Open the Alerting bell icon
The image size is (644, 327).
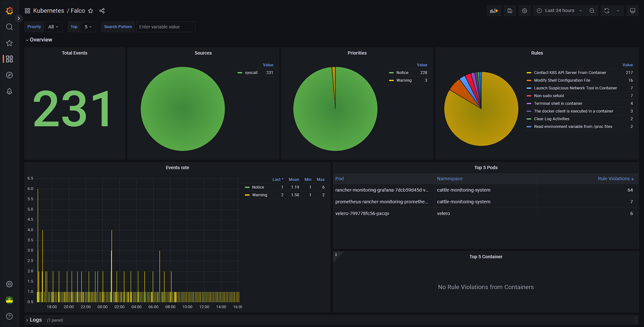(x=9, y=91)
